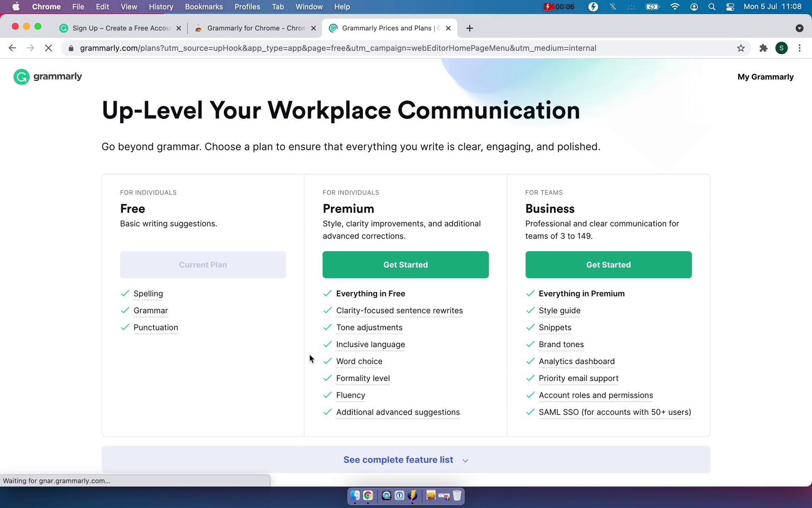
Task: Click the Current Plan button
Action: [203, 265]
